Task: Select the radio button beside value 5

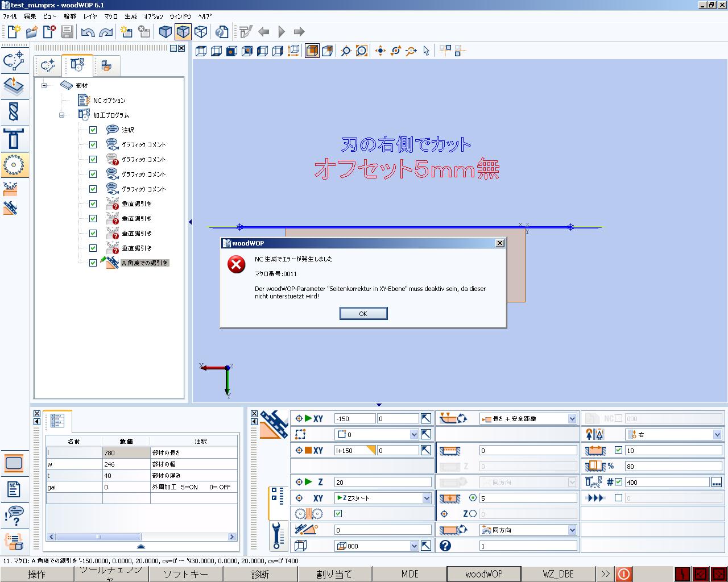Action: coord(473,498)
